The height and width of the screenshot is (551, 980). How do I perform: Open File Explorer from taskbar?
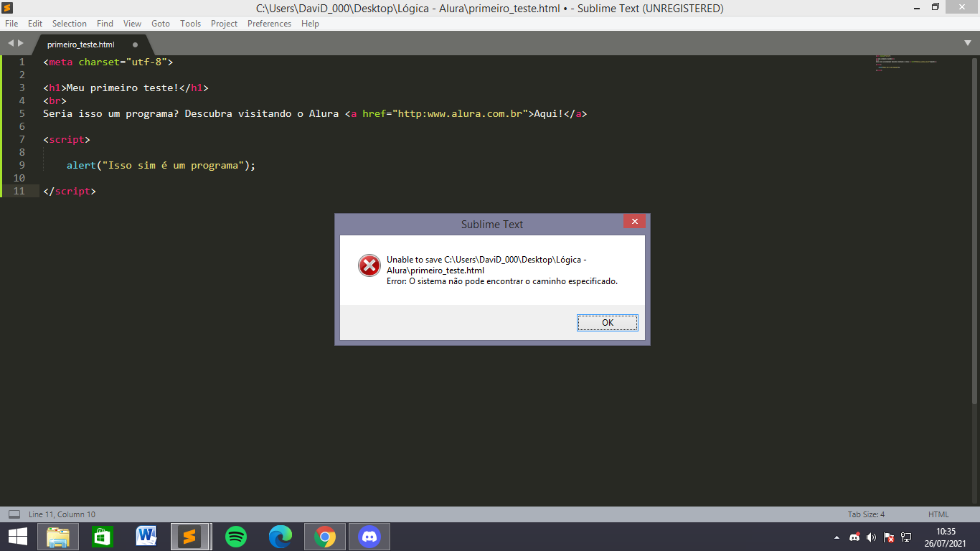[x=58, y=536]
